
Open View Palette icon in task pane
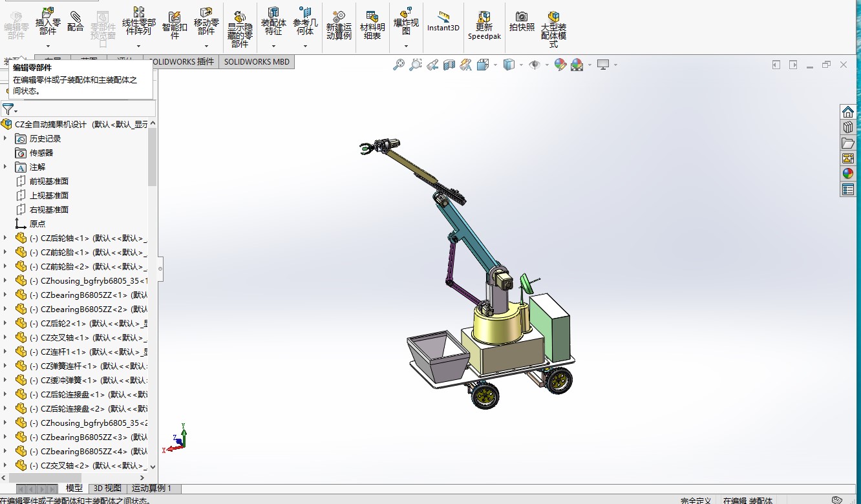coord(848,158)
